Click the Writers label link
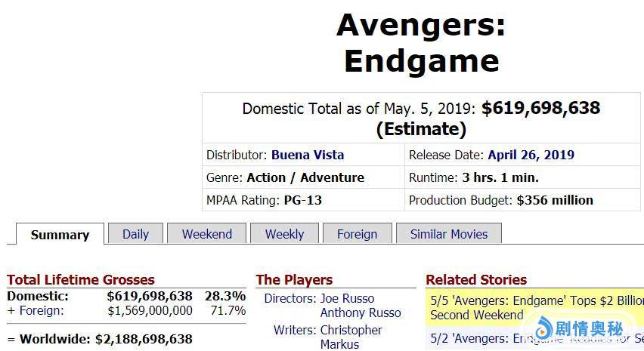 coord(294,330)
